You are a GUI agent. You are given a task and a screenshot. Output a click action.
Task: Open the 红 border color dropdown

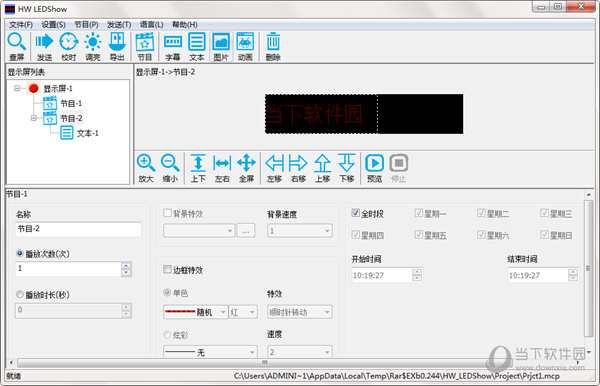pos(243,312)
